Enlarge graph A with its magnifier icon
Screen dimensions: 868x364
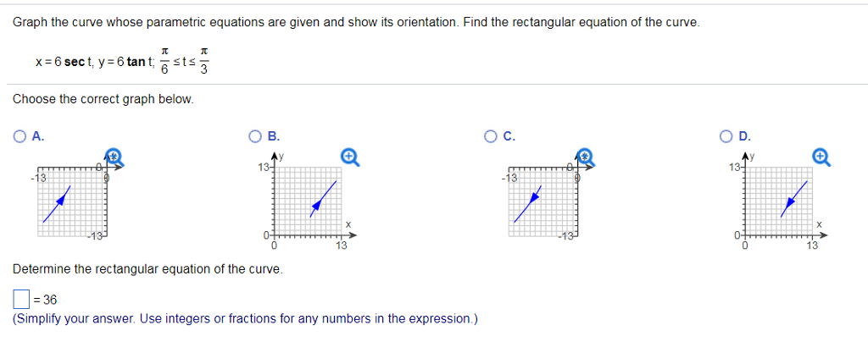(x=114, y=157)
